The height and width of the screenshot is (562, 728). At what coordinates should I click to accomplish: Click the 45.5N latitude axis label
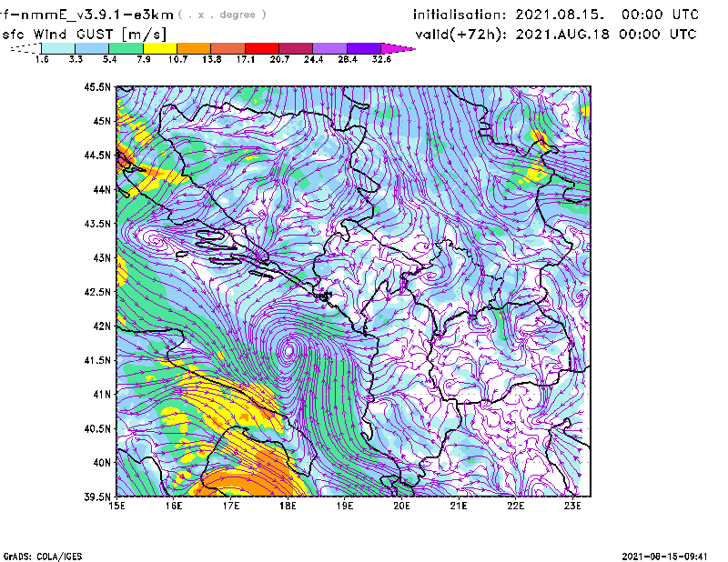(x=97, y=87)
